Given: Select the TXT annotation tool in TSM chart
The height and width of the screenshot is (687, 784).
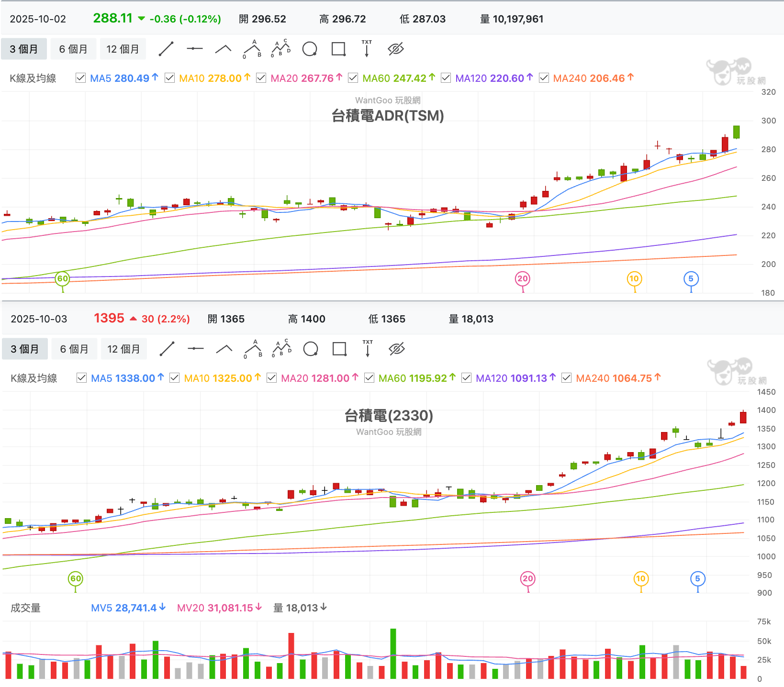Looking at the screenshot, I should click(x=367, y=49).
